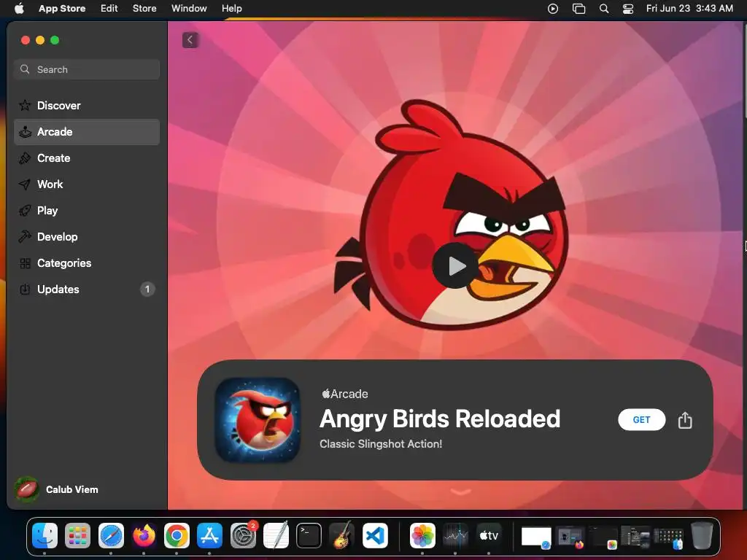Open the Work section
This screenshot has height=560, width=747.
point(87,184)
